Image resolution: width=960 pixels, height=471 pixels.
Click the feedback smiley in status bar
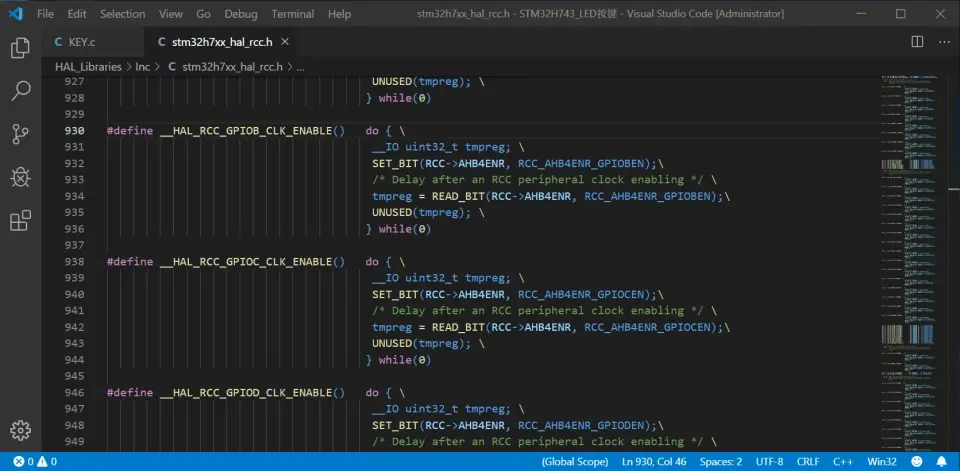click(x=918, y=462)
